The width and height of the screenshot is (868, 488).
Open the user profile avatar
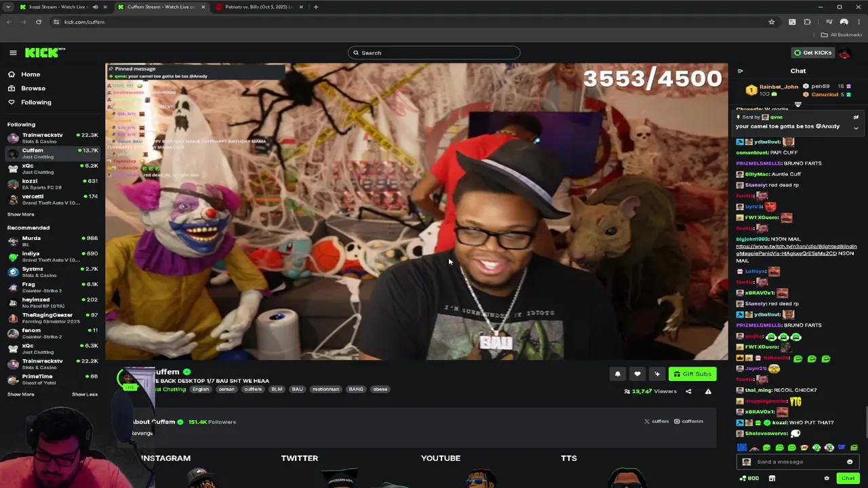tap(844, 53)
